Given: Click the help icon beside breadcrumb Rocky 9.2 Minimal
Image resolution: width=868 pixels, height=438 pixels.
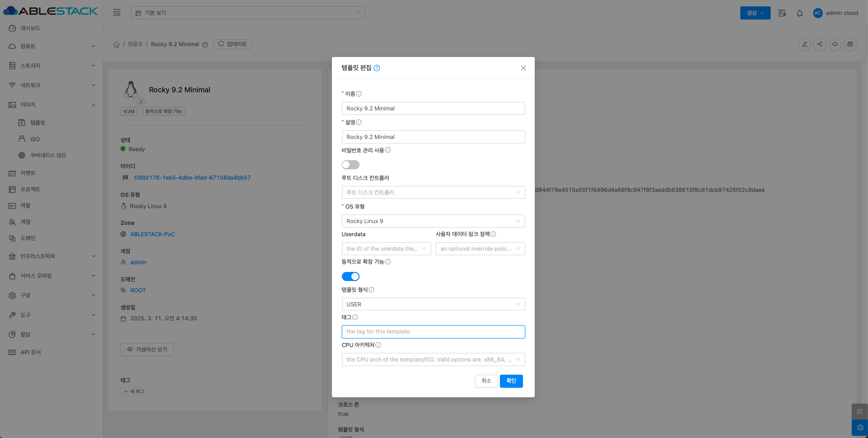Looking at the screenshot, I should [205, 45].
